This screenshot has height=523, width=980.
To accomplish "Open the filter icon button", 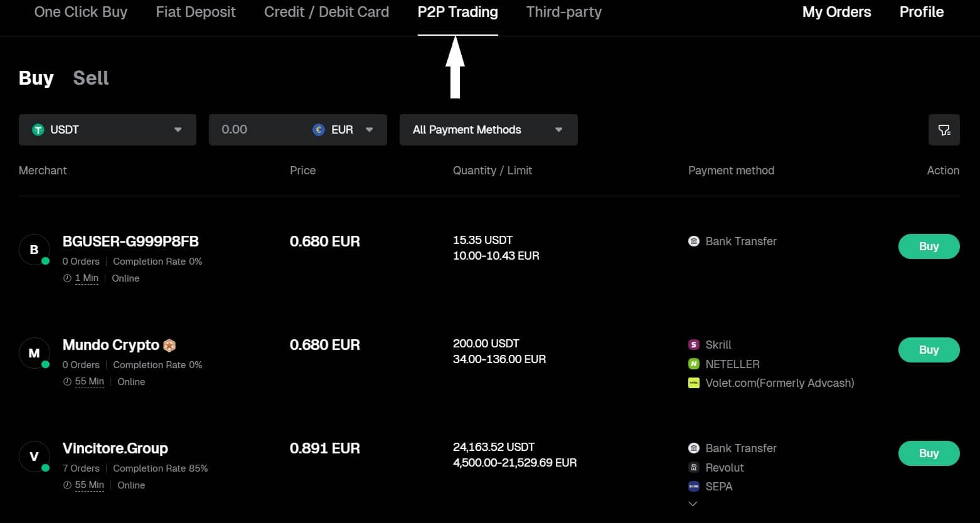I will pyautogui.click(x=944, y=130).
